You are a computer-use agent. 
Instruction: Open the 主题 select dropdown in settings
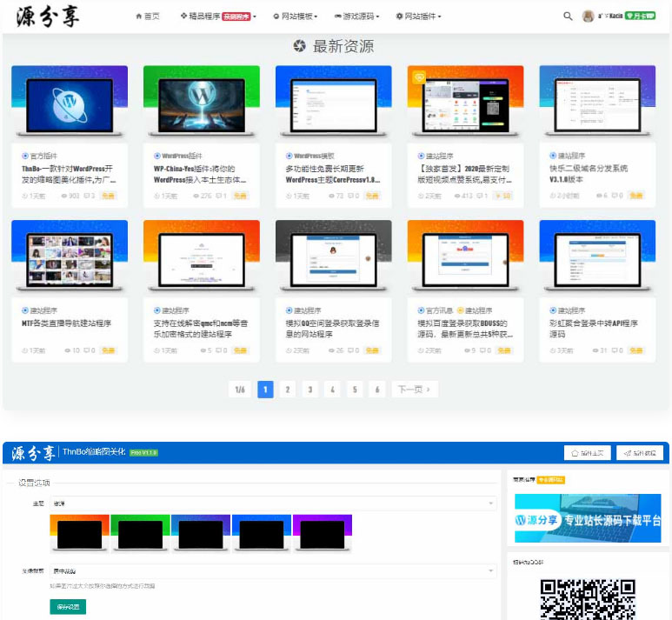pos(273,503)
